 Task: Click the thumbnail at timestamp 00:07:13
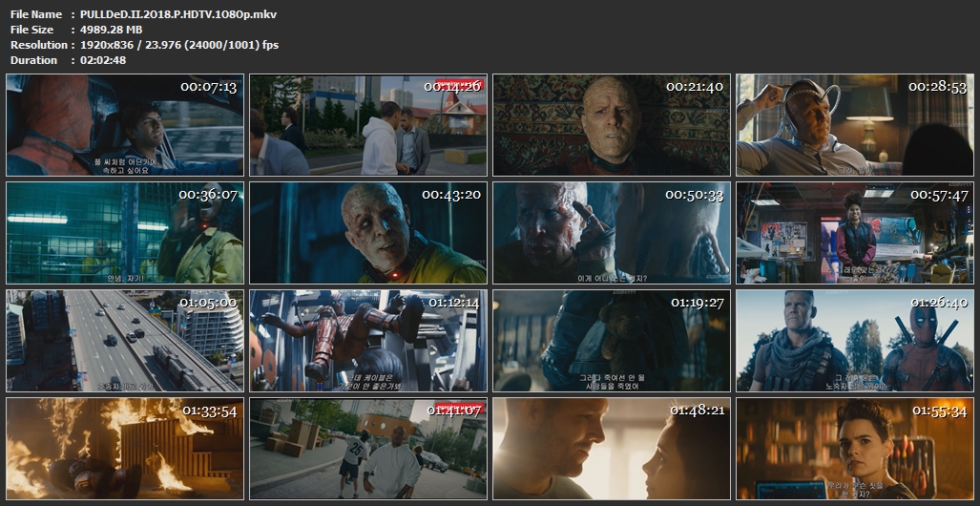125,125
